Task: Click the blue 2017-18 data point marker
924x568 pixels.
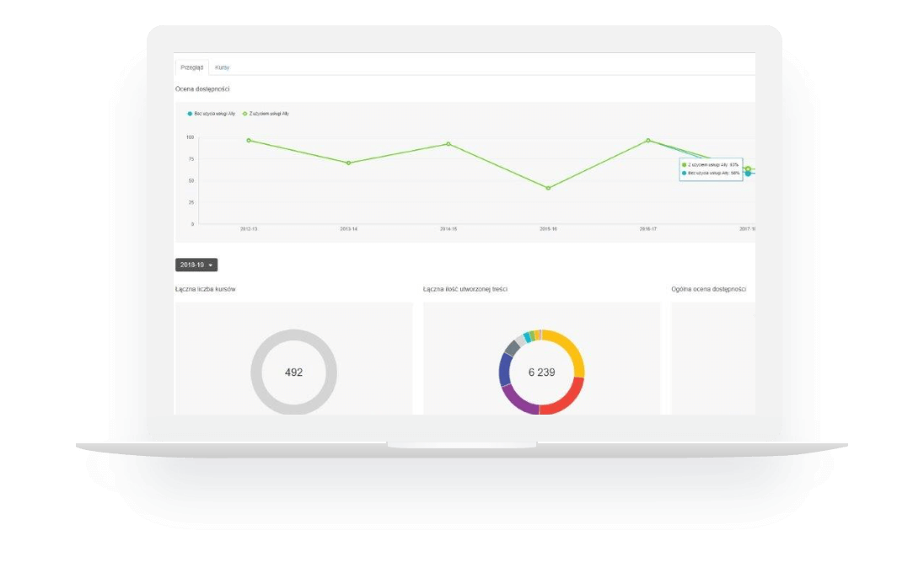Action: 748,174
